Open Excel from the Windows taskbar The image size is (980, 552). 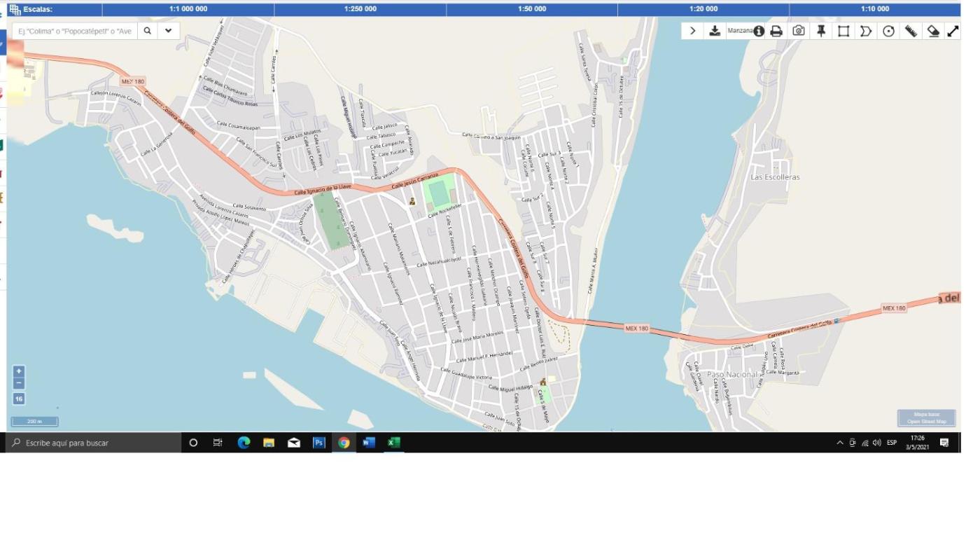pyautogui.click(x=394, y=443)
